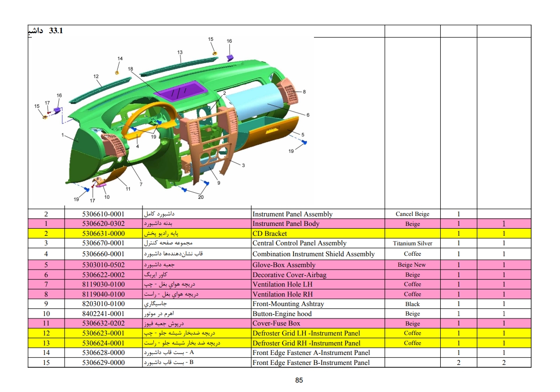The image size is (560, 392).
Task: Click 'Cancel Beige' color cell
Action: point(412,214)
